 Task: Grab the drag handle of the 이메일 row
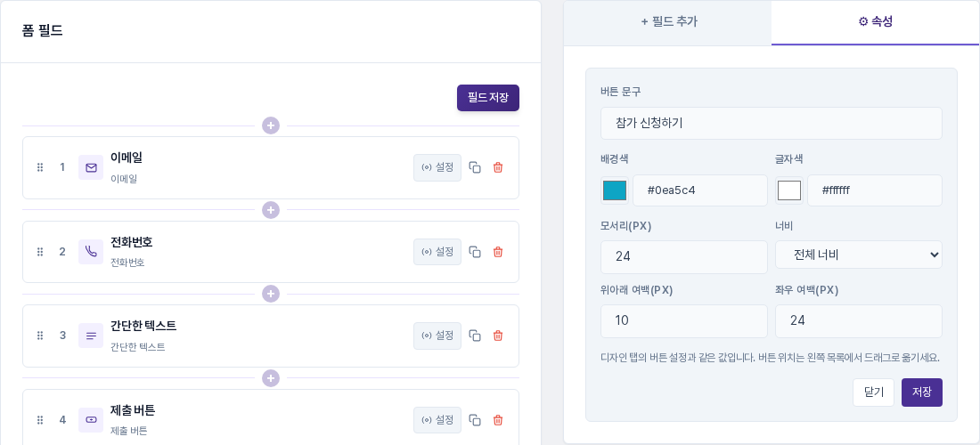40,167
